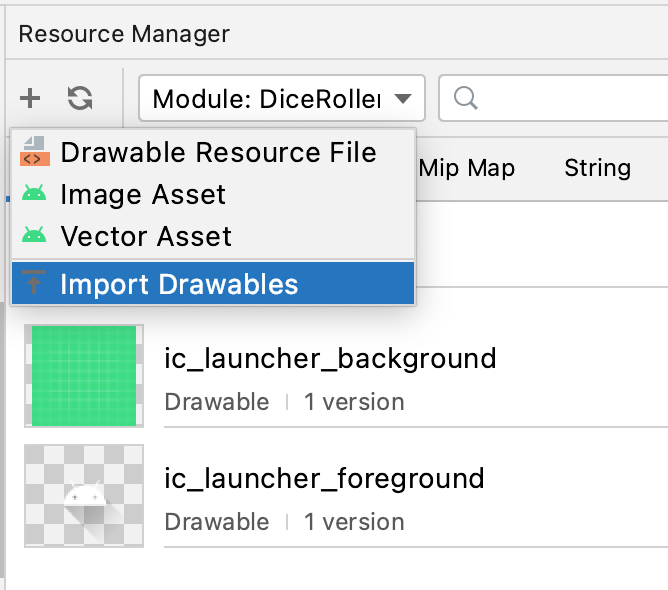This screenshot has width=668, height=590.
Task: Select Import Drawables menu option
Action: pyautogui.click(x=179, y=284)
